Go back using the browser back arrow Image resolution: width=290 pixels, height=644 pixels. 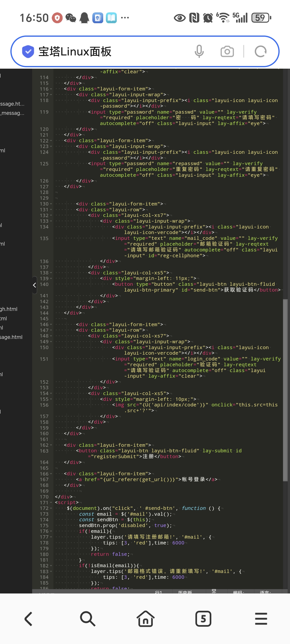pos(29,619)
